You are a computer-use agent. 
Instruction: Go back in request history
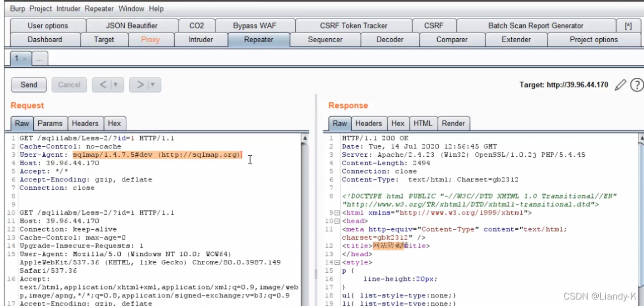point(103,85)
